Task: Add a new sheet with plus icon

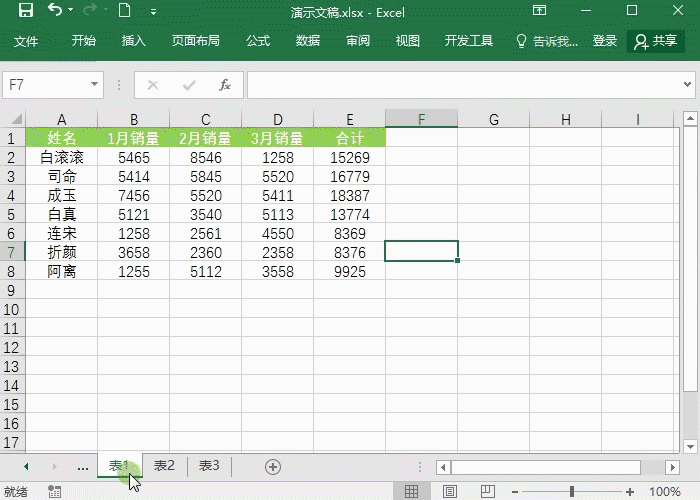Action: (272, 466)
